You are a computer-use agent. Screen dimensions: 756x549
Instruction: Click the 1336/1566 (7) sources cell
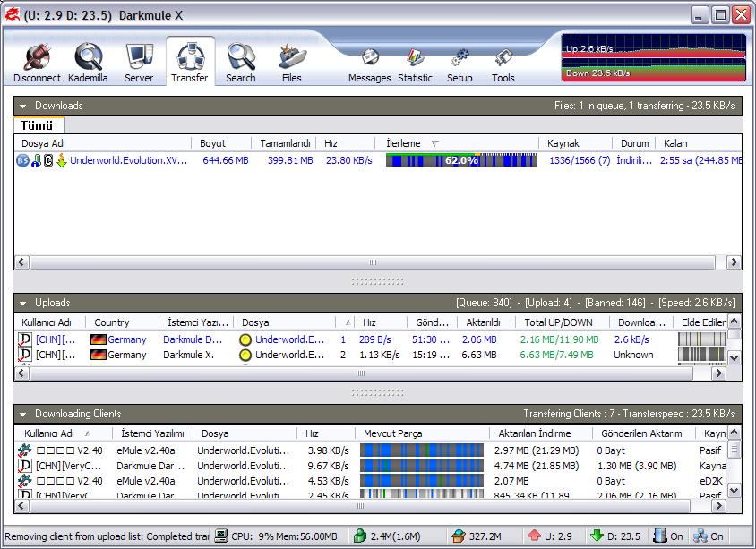[580, 160]
